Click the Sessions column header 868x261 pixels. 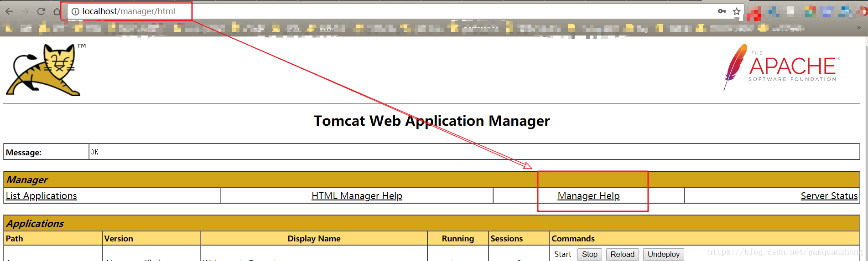[x=519, y=239]
